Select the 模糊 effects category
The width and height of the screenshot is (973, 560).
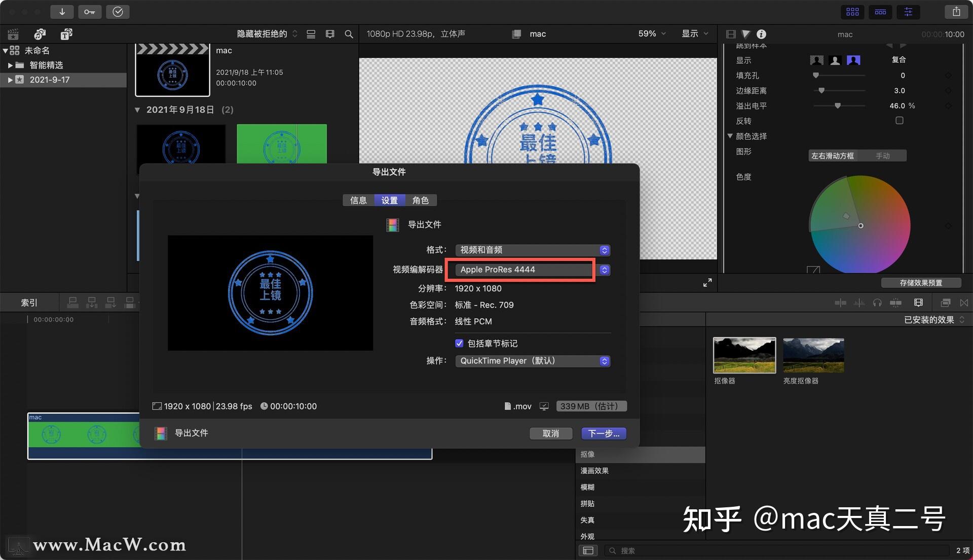tap(640, 487)
